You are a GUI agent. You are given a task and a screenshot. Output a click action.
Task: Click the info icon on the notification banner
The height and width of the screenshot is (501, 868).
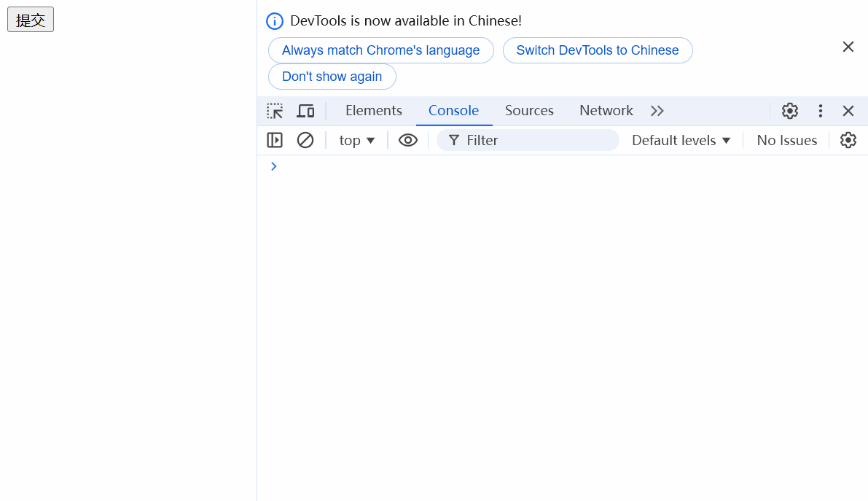275,20
